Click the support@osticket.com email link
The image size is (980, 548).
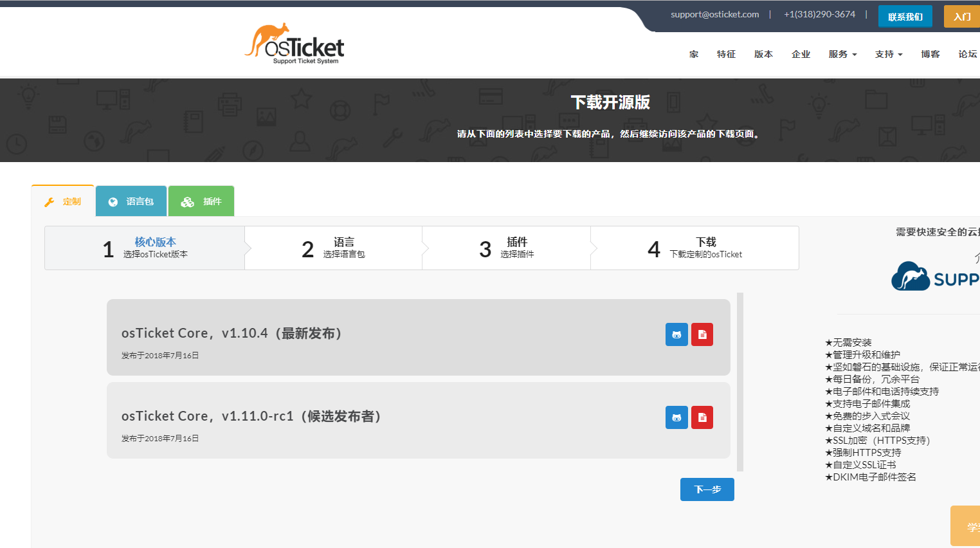(714, 14)
